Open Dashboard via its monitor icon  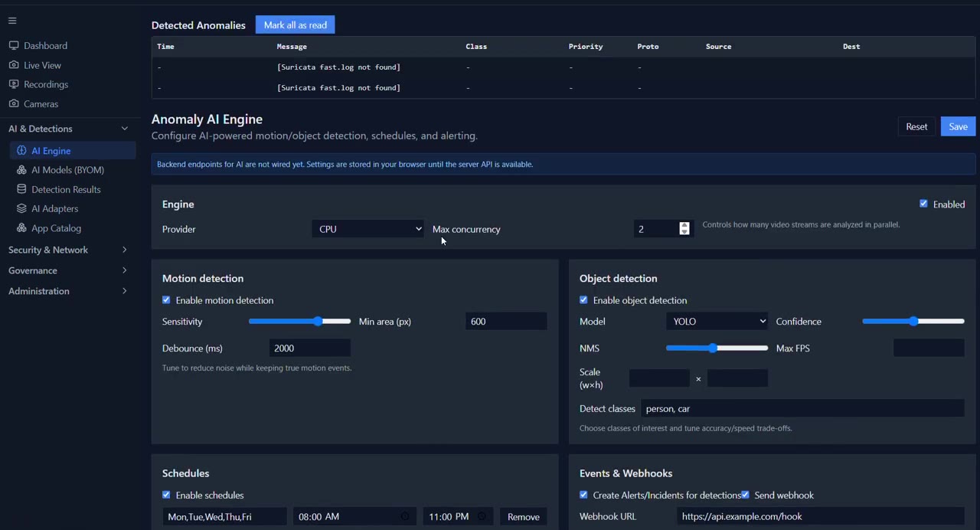point(14,46)
